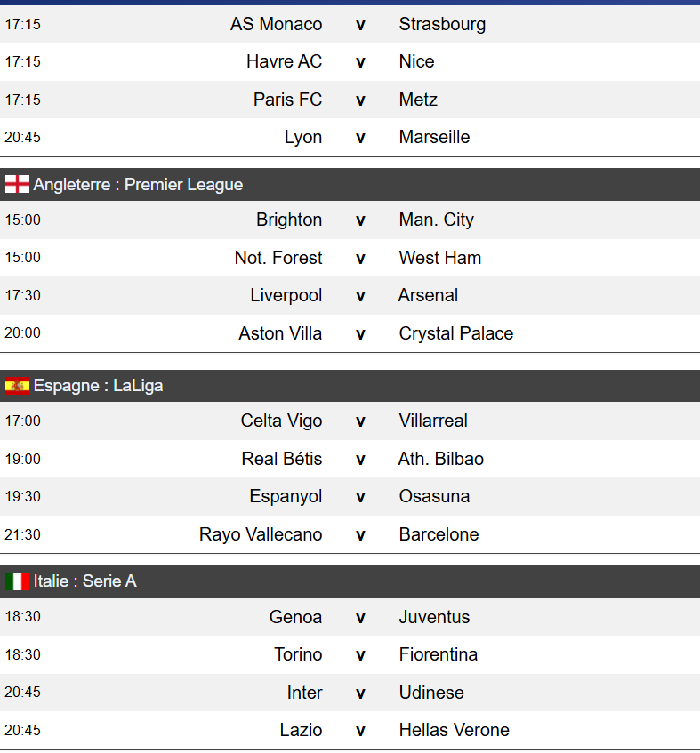Open the Liverpool v Arsenal match row
This screenshot has height=753, width=700.
[360, 295]
